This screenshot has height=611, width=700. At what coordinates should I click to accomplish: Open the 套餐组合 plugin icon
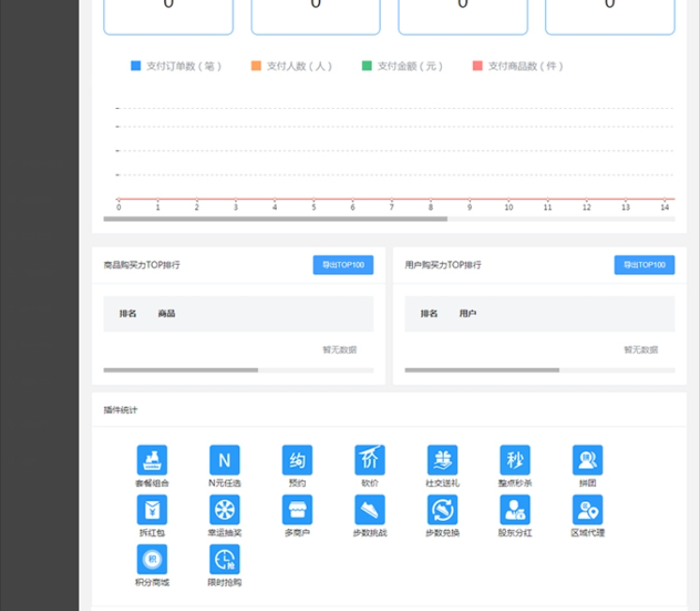(x=152, y=460)
